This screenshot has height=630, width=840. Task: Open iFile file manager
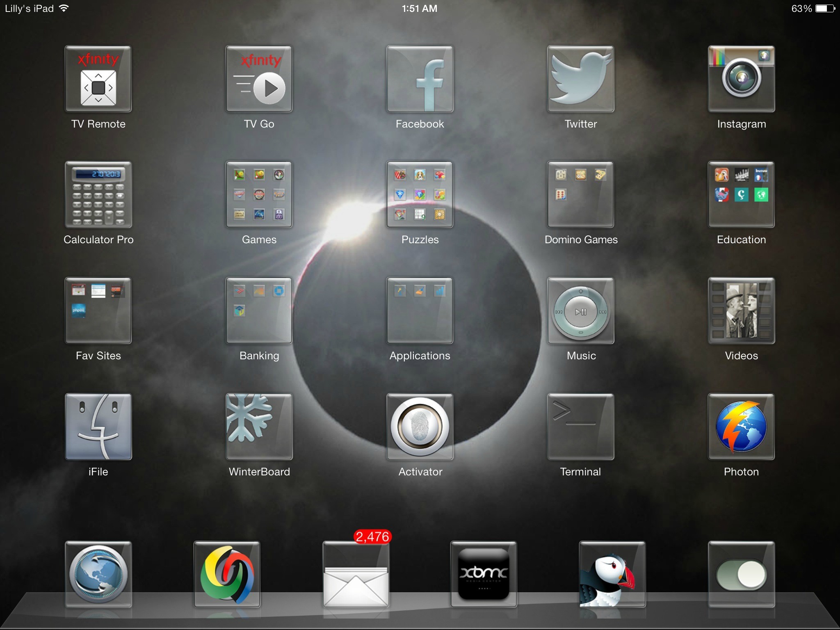point(98,427)
